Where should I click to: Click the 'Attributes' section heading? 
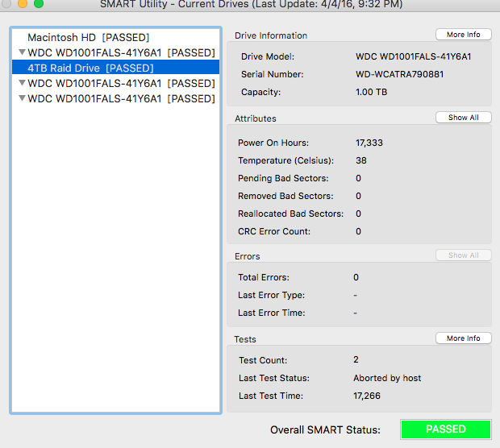(x=256, y=118)
